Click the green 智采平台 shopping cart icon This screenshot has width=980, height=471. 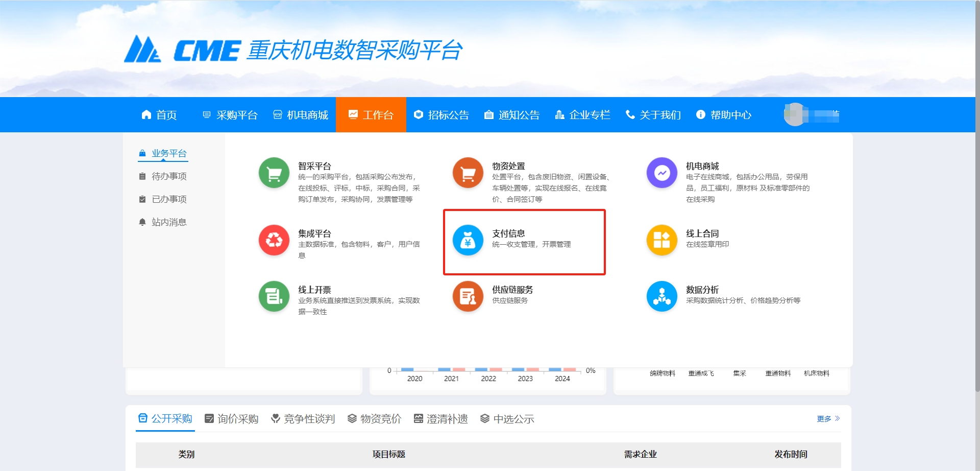click(274, 173)
